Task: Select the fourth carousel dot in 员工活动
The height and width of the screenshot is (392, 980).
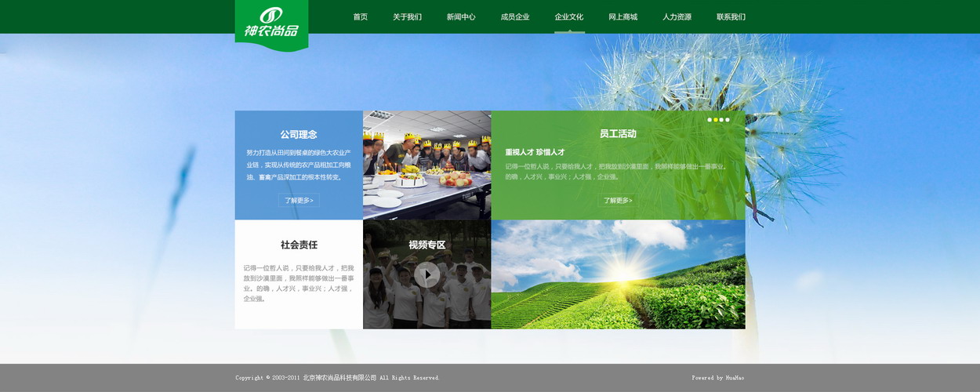Action: 728,120
